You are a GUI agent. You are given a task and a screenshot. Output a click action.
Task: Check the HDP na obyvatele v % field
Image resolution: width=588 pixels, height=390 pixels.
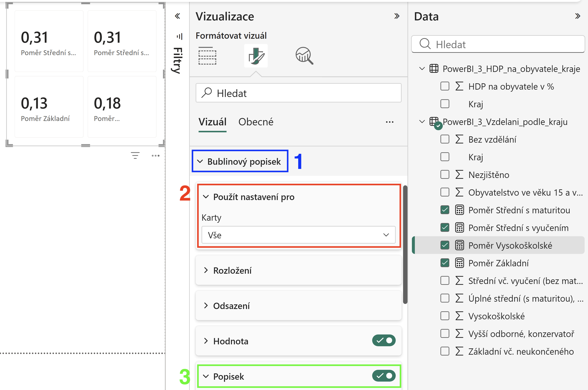coord(445,86)
